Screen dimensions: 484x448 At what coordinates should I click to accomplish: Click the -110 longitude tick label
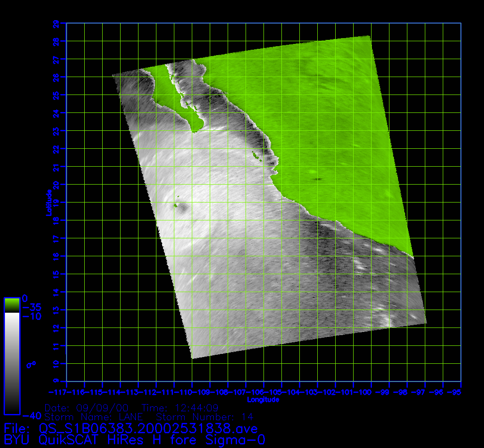tap(192, 392)
